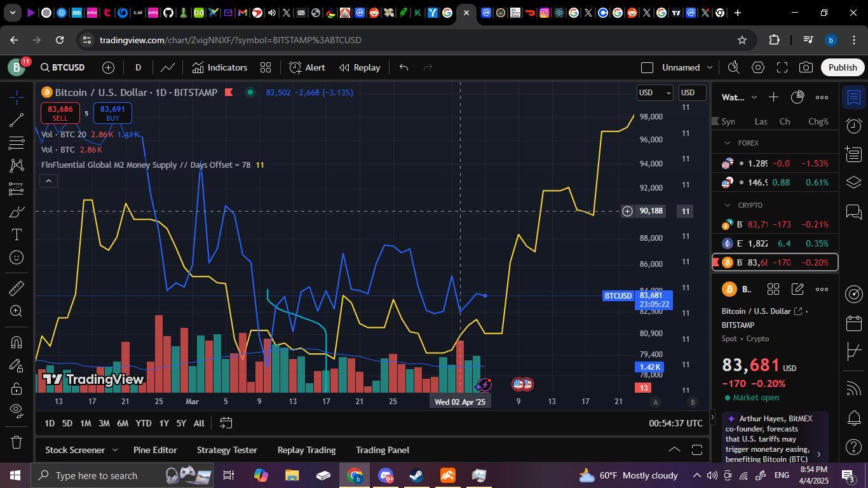Open the chart type line style selector
The height and width of the screenshot is (488, 868).
pyautogui.click(x=168, y=67)
